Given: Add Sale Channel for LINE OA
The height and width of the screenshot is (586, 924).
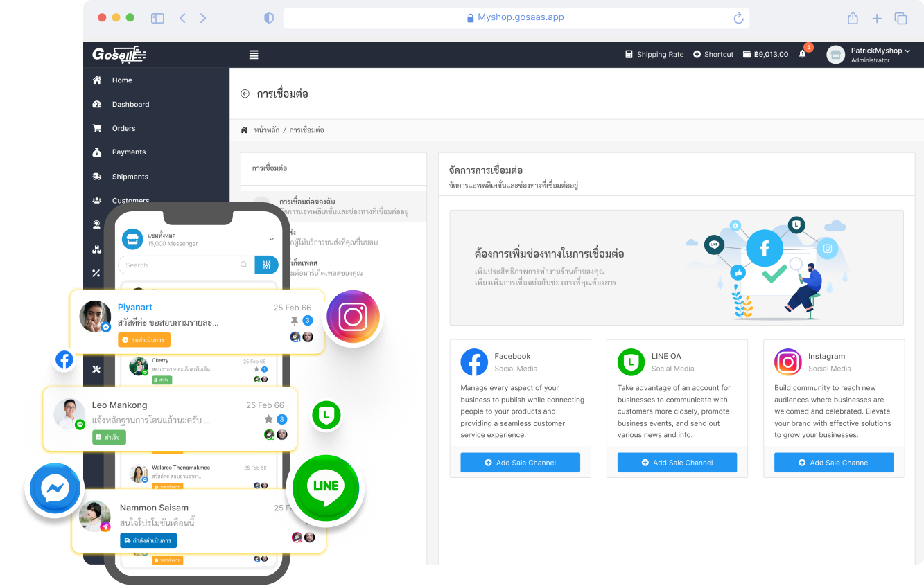Looking at the screenshot, I should [x=677, y=463].
